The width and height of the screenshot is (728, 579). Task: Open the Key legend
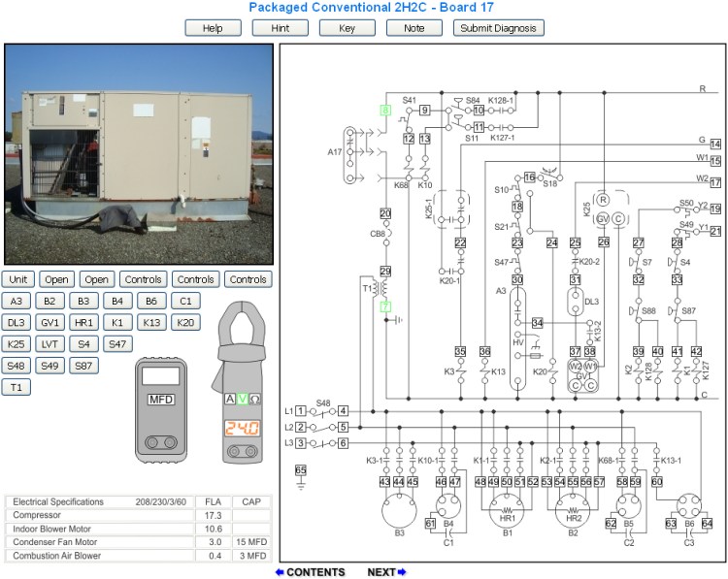(x=347, y=28)
